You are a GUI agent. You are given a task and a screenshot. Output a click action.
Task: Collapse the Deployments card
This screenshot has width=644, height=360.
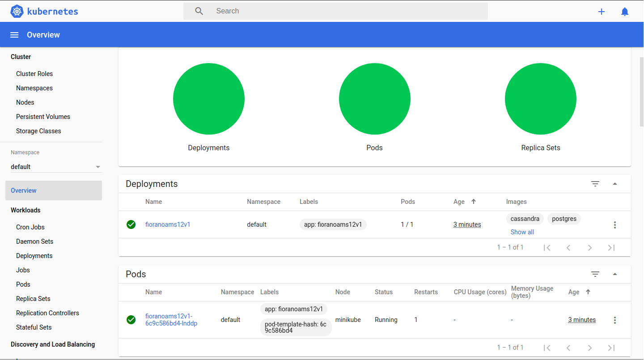[615, 184]
